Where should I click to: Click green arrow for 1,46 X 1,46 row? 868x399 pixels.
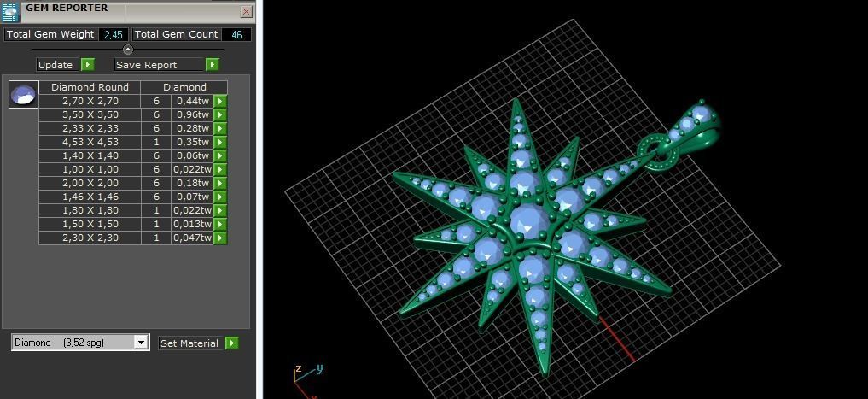tap(220, 197)
